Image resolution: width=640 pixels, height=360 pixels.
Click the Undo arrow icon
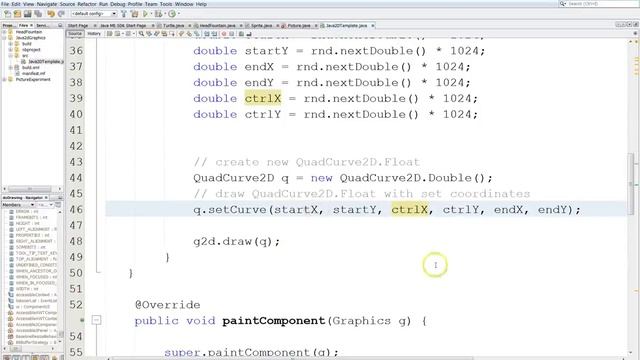coord(51,14)
